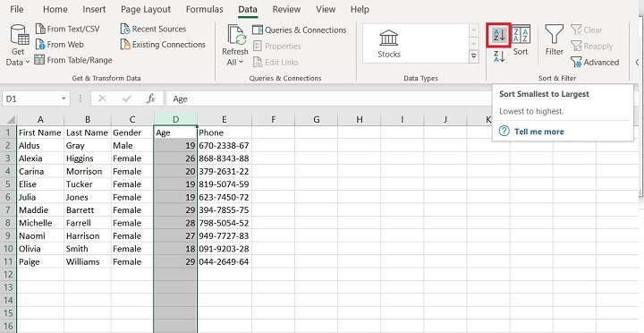Switch to the Formulas tab
The width and height of the screenshot is (644, 333).
[x=205, y=9]
